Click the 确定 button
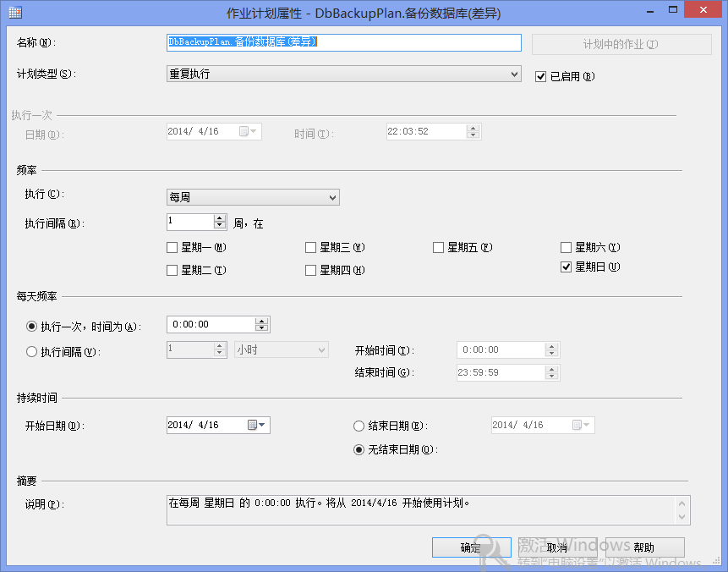 pyautogui.click(x=471, y=547)
